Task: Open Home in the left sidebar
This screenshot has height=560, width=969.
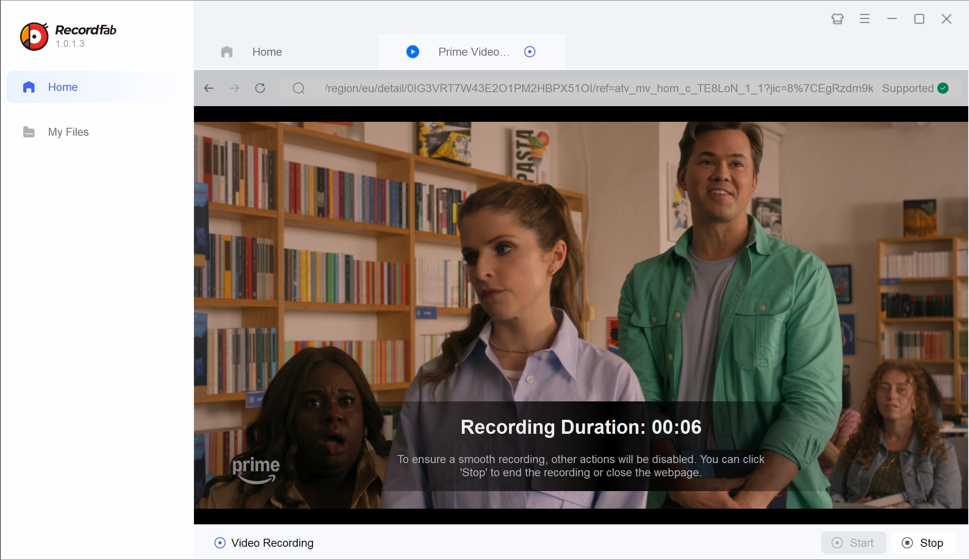Action: point(97,87)
